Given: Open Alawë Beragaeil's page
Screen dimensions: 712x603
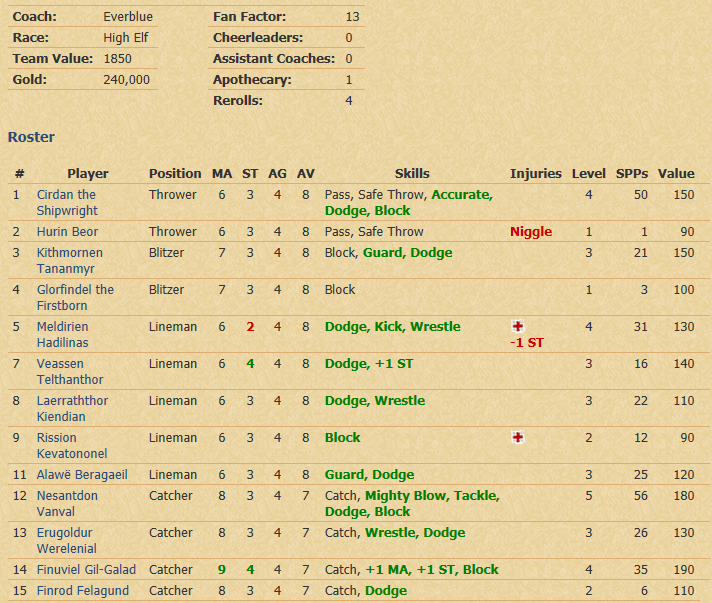Looking at the screenshot, I should [x=82, y=474].
